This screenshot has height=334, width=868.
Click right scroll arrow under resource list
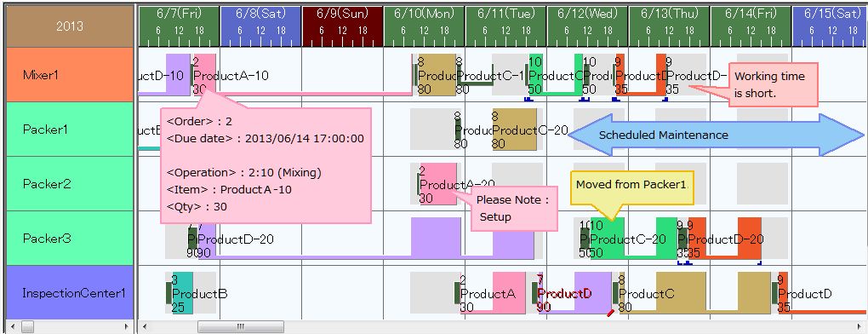click(x=127, y=327)
